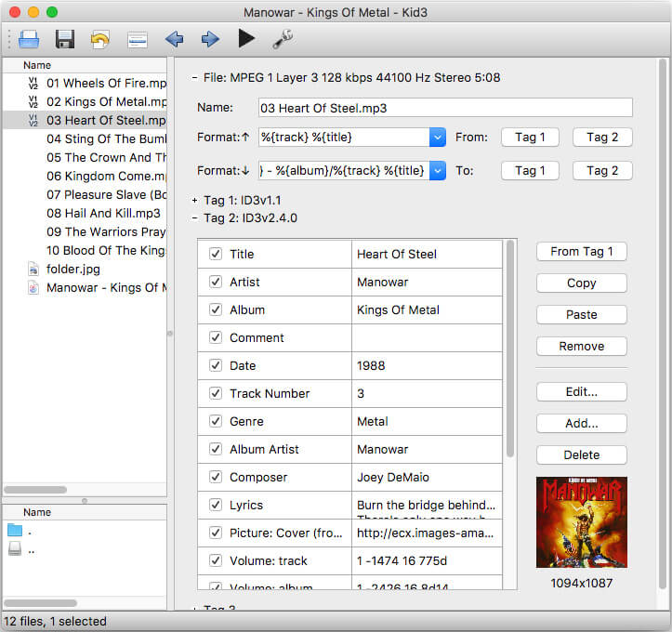Click the Add... button
The image size is (672, 632).
pyautogui.click(x=582, y=423)
